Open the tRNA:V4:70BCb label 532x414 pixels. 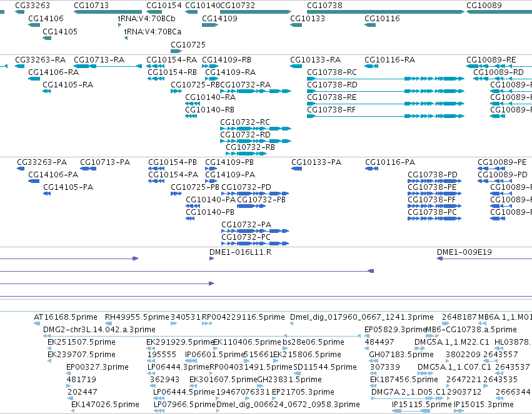(x=146, y=19)
